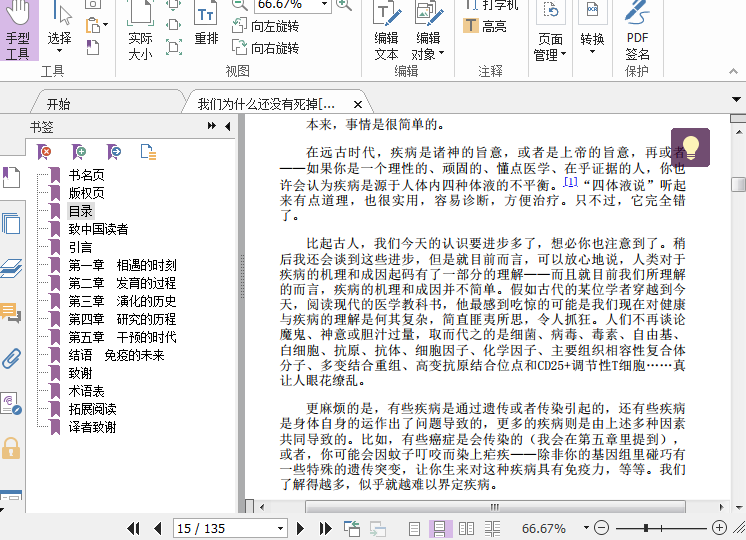Open the page thumbnails sidebar icon
This screenshot has height=540, width=746.
11,223
